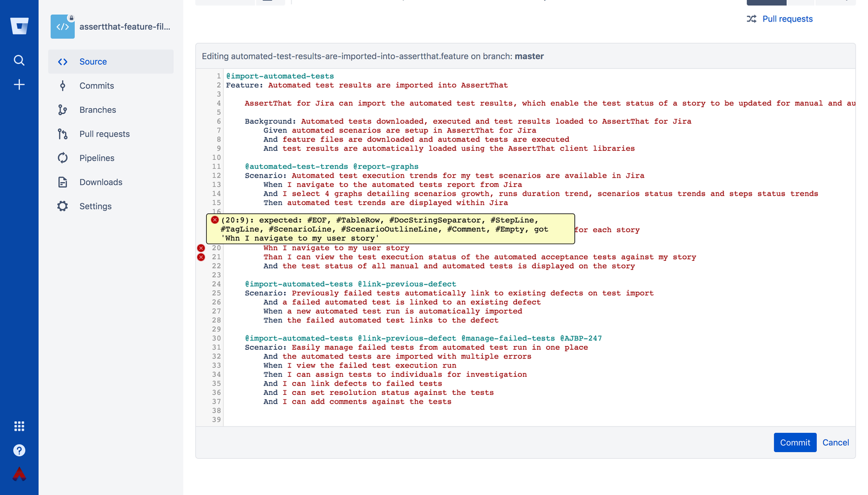Click 'And the test status of all manual' line
The width and height of the screenshot is (868, 495).
449,266
